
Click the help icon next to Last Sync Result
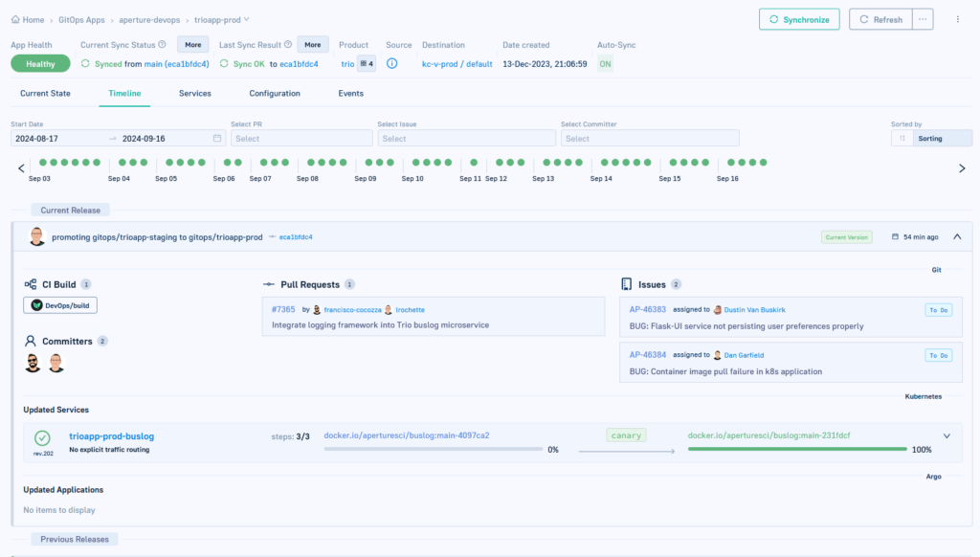288,45
